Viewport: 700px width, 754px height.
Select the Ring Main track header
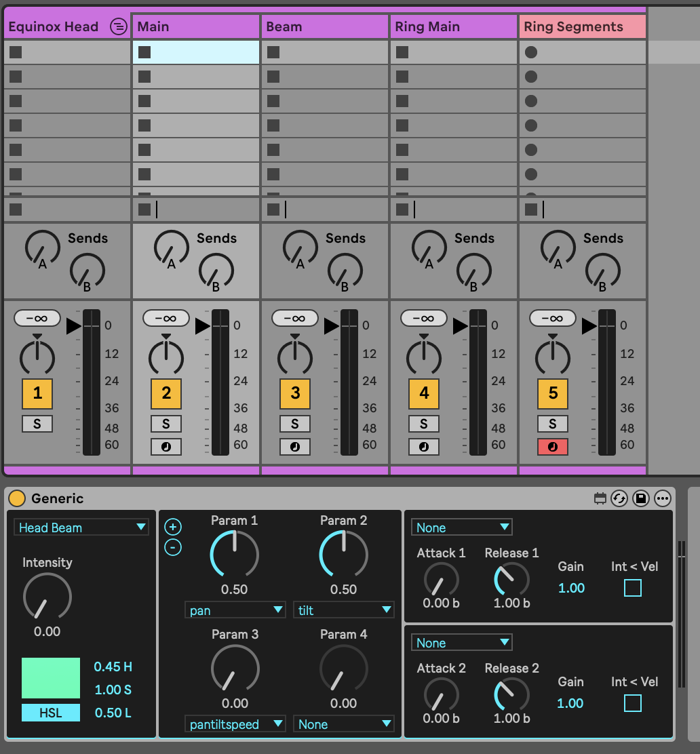coord(453,27)
